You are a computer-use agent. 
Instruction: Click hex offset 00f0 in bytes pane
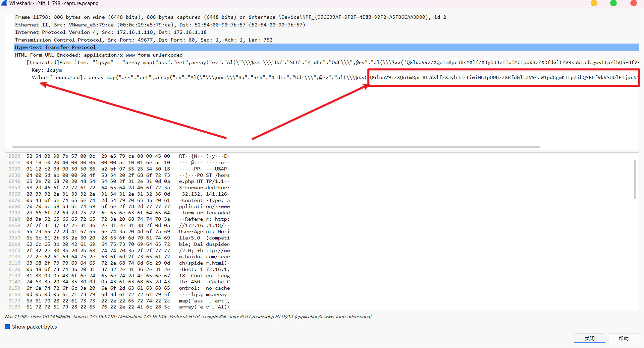14,251
